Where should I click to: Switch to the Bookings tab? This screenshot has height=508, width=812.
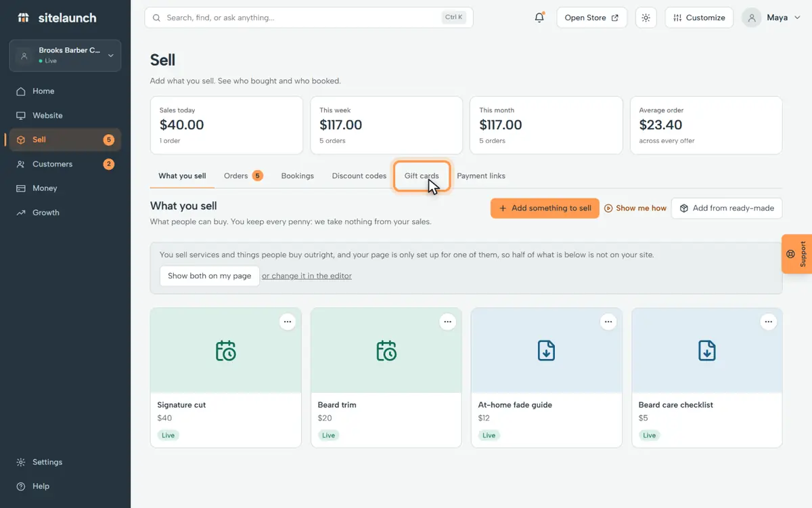coord(298,176)
